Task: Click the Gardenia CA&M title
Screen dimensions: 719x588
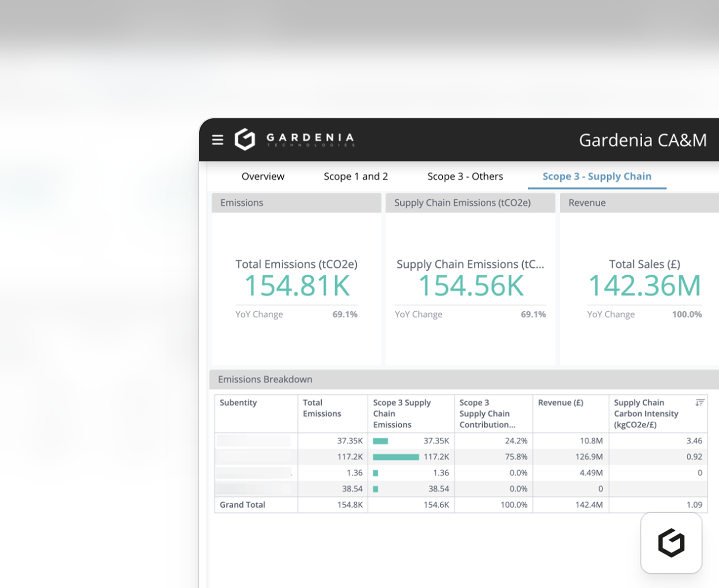Action: [x=643, y=140]
